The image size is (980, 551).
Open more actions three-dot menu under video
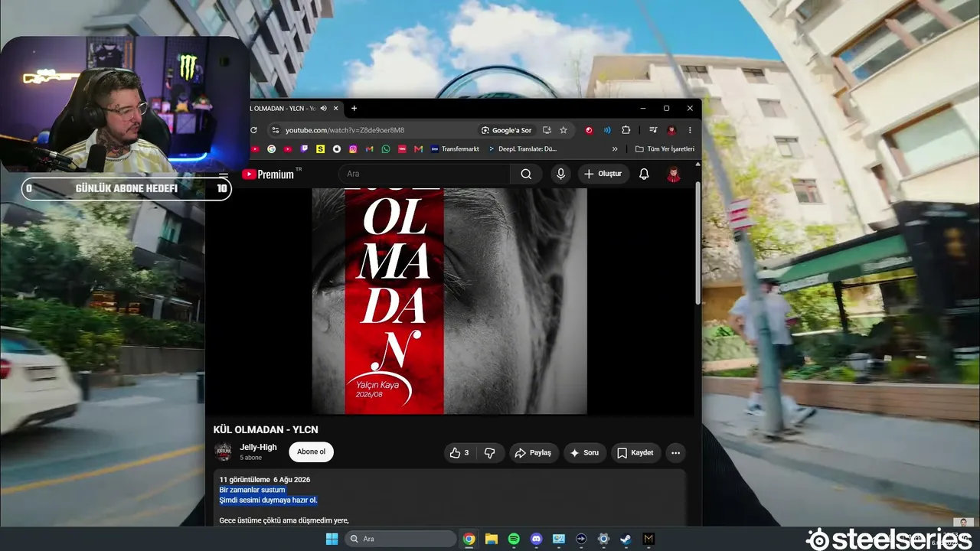point(675,453)
